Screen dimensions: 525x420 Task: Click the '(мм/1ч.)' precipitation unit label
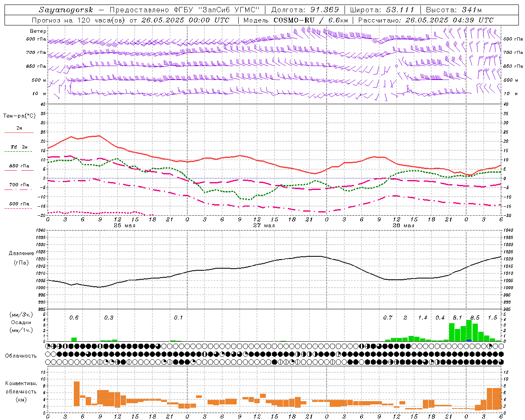[x=21, y=330]
